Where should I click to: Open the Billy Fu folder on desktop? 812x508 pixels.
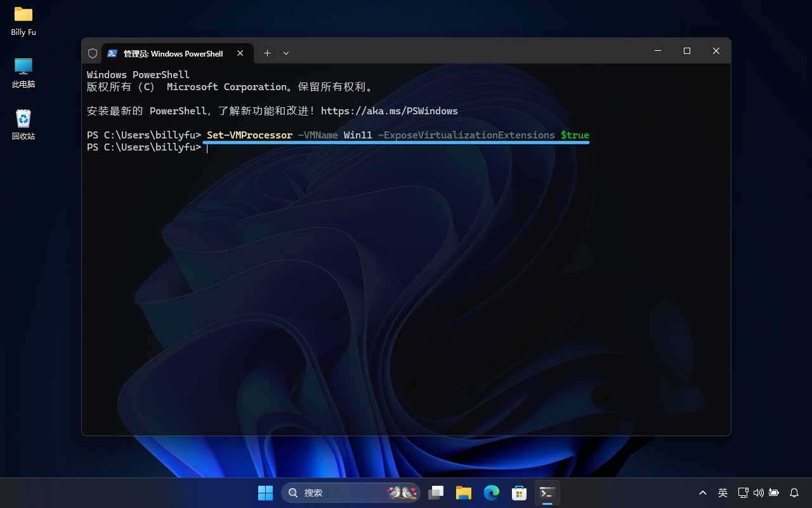(23, 21)
